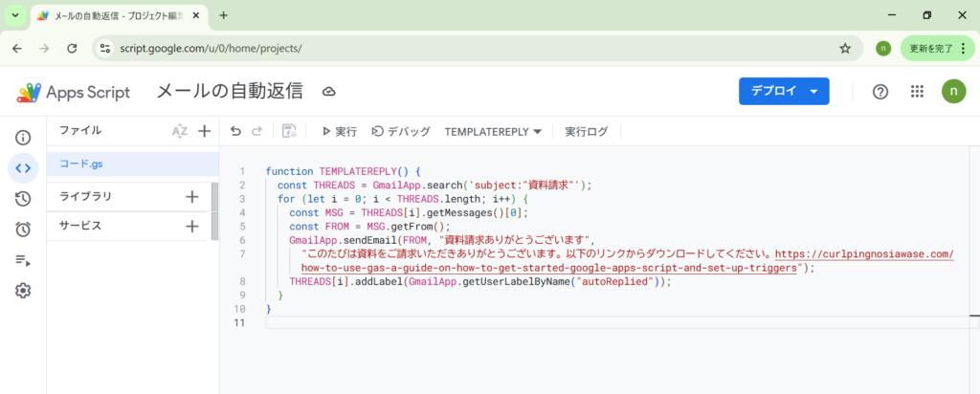
Task: Open the Triggers alarm clock icon
Action: (23, 230)
